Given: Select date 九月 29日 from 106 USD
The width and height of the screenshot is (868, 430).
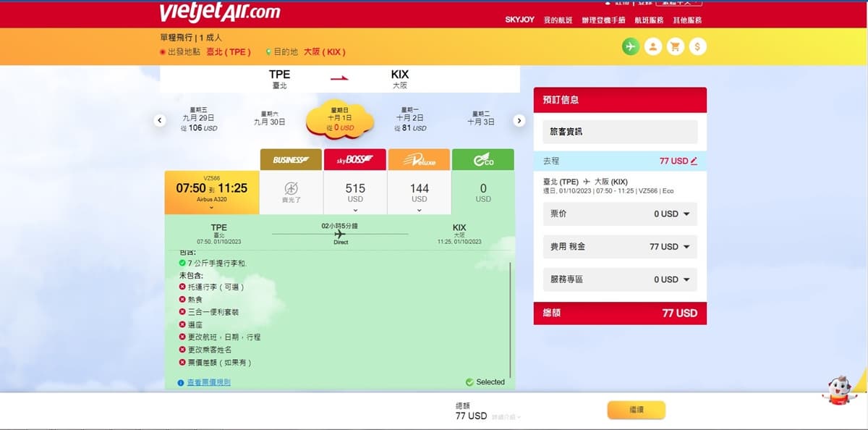Looking at the screenshot, I should click(198, 119).
